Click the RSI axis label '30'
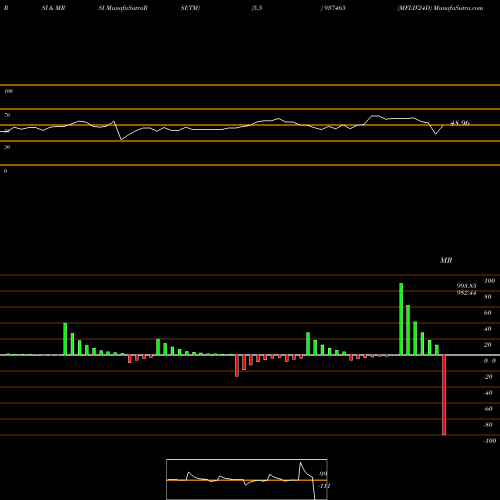 click(7, 147)
